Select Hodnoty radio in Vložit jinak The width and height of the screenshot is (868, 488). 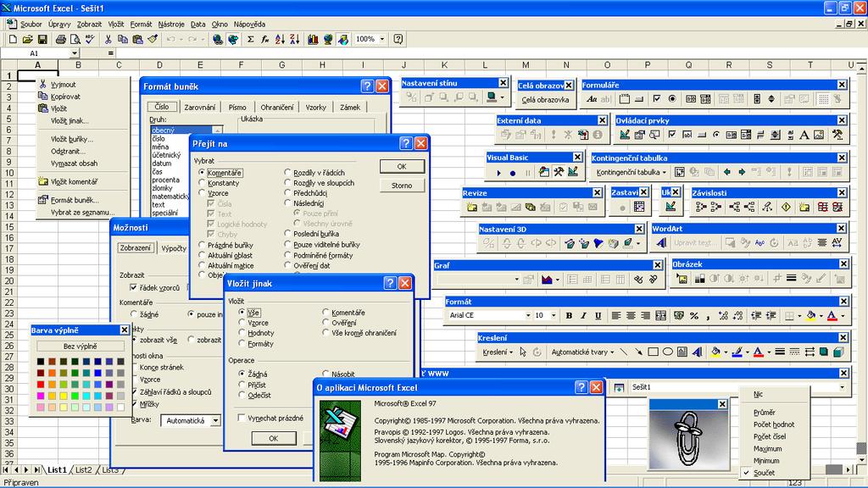click(242, 332)
